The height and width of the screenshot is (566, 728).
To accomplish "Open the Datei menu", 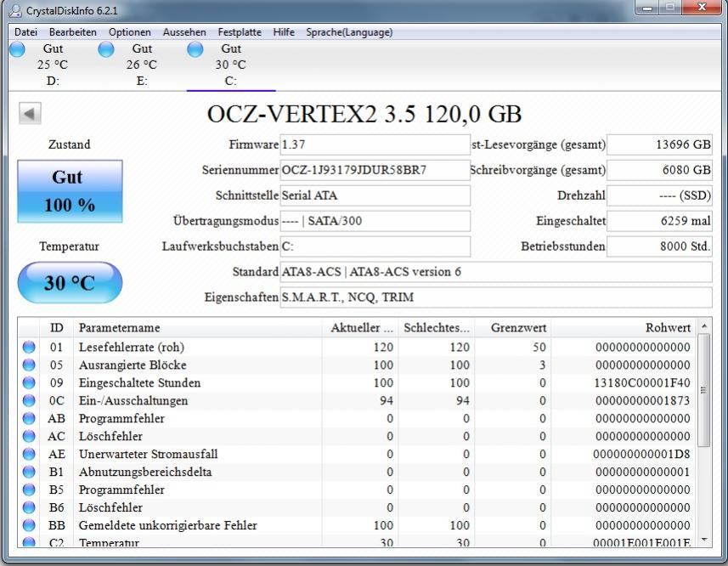I will (x=26, y=32).
